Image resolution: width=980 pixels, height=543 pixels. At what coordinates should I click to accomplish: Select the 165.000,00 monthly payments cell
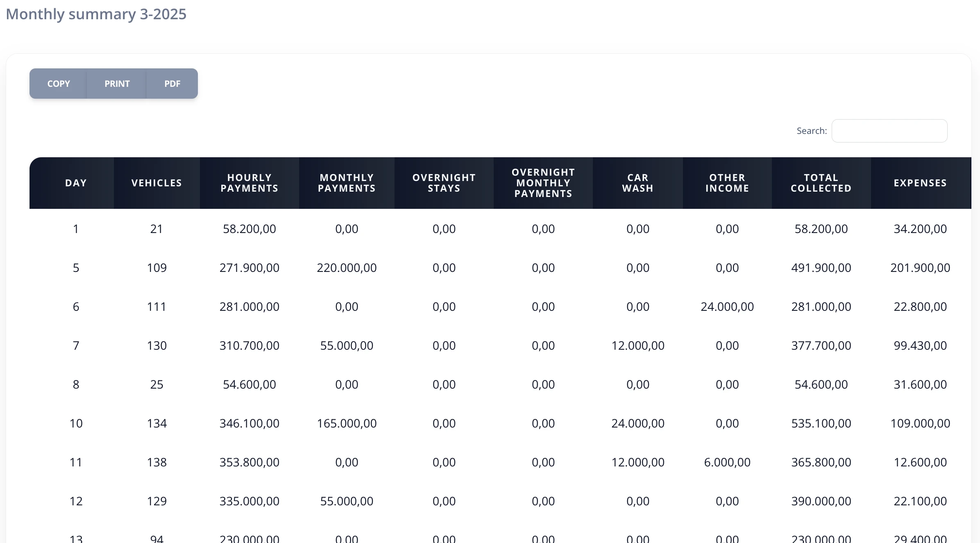pos(347,423)
